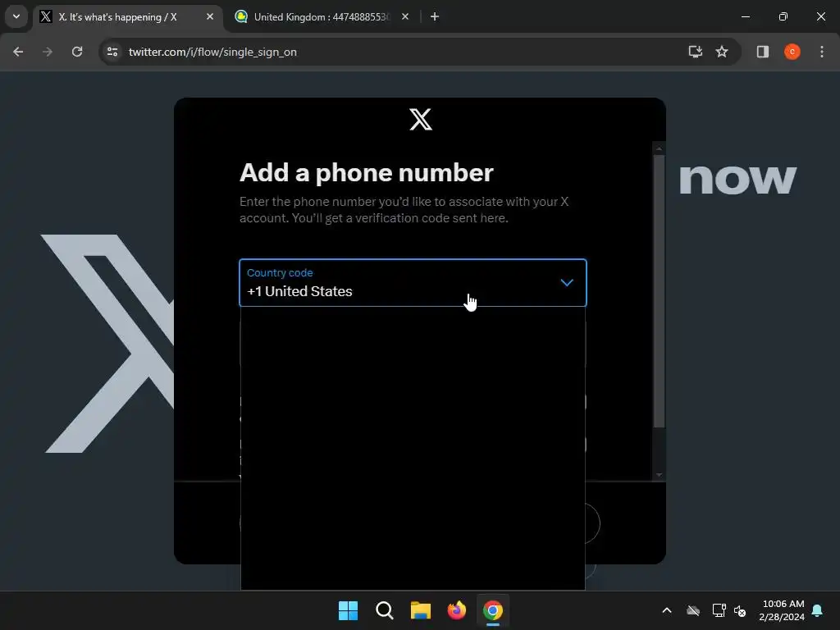The width and height of the screenshot is (840, 630).
Task: Close the United Kingdom tab
Action: 405,17
